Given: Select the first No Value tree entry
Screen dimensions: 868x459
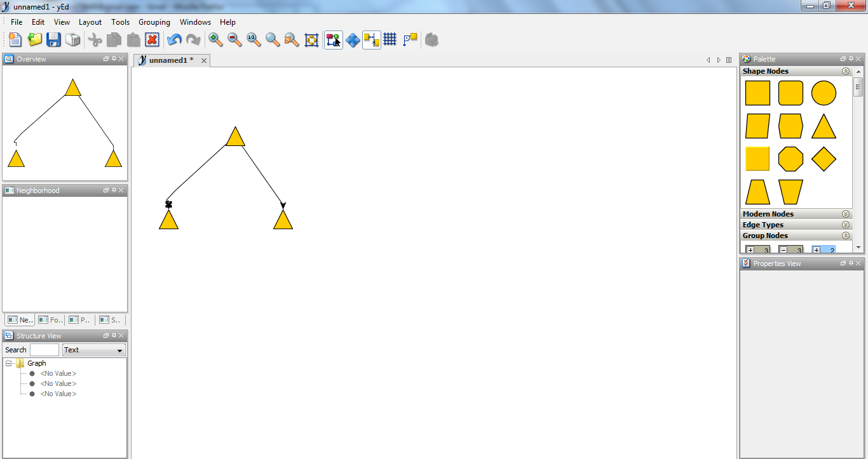Looking at the screenshot, I should tap(58, 373).
